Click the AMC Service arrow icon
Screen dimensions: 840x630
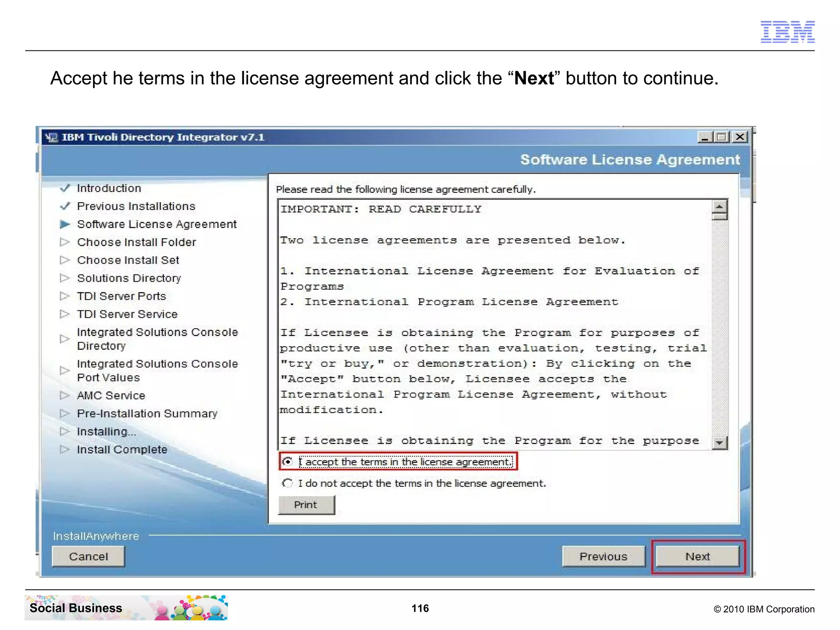tap(65, 395)
